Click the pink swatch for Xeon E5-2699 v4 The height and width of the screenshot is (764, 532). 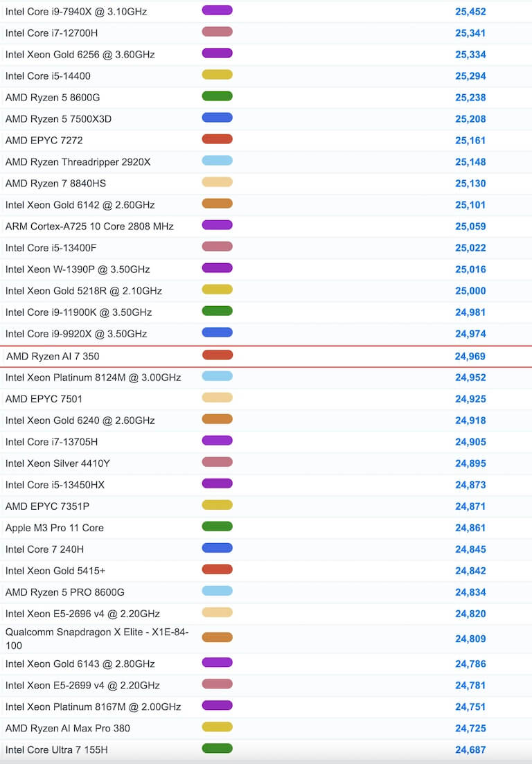(218, 684)
